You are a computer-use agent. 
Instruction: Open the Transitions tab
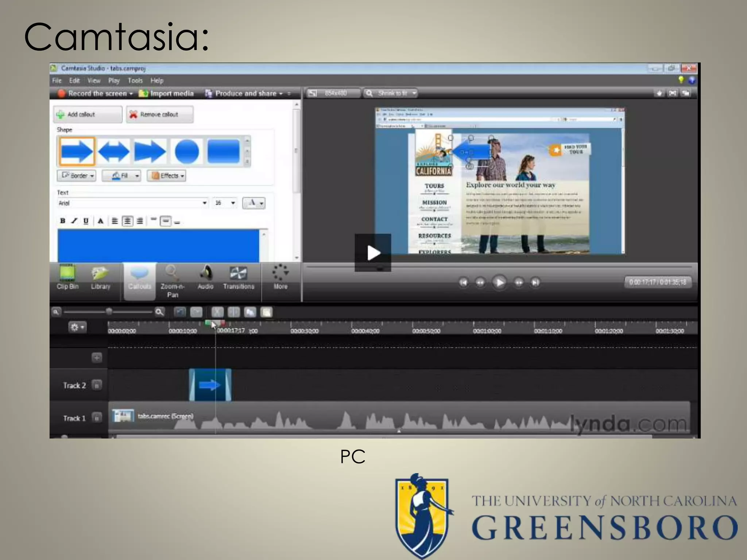pos(239,277)
